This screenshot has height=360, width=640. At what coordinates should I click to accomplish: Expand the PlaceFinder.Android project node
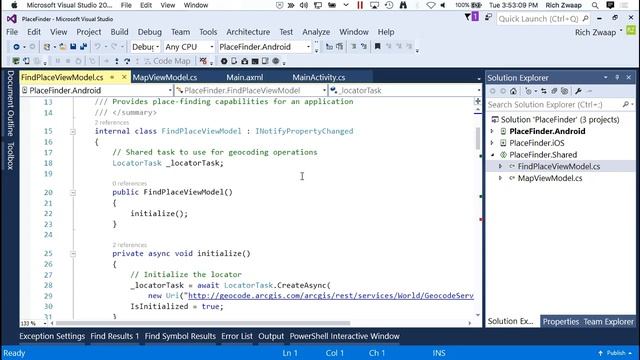coord(492,131)
